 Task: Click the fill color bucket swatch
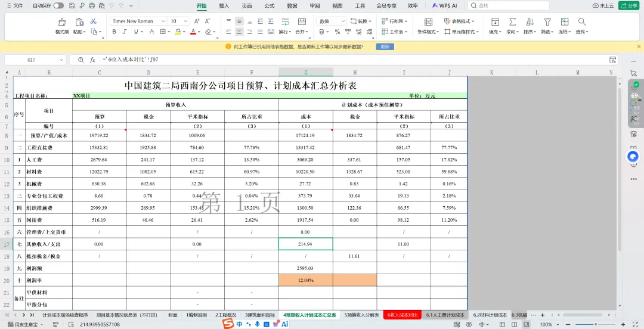(x=178, y=32)
